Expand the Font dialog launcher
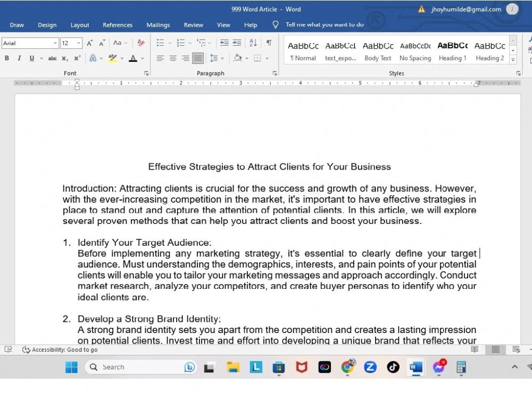The width and height of the screenshot is (532, 399). pos(146,73)
